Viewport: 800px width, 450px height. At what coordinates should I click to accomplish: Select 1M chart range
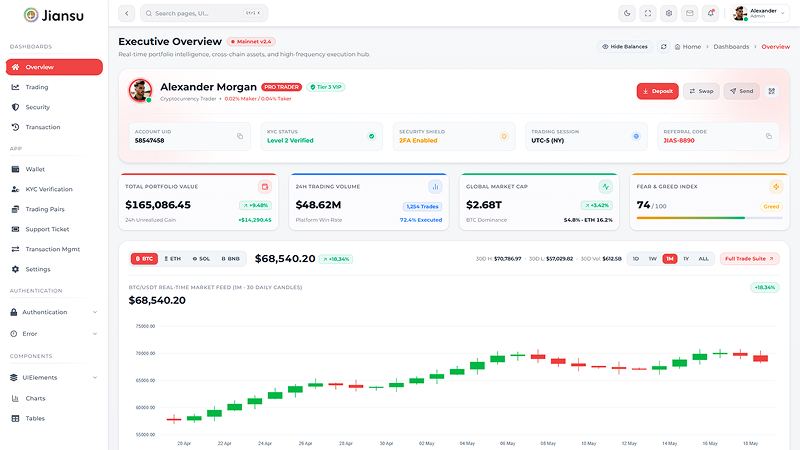[670, 259]
